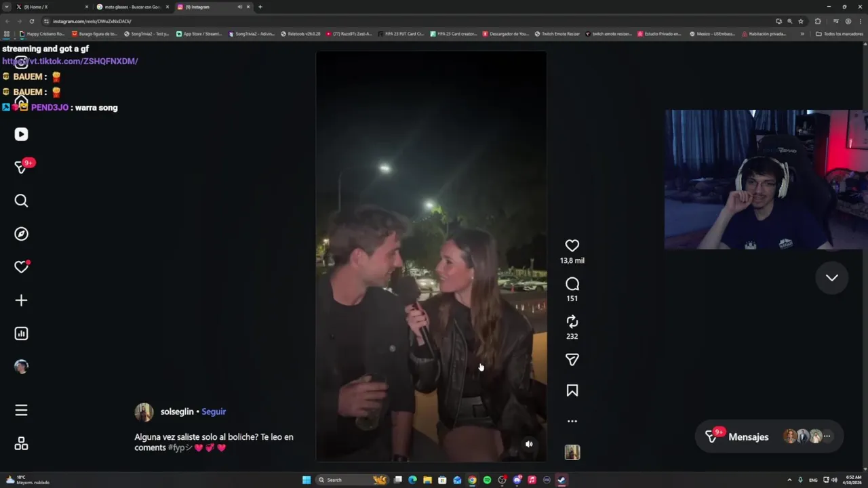The image size is (868, 488).
Task: Bookmark this page with star icon
Action: click(x=800, y=21)
